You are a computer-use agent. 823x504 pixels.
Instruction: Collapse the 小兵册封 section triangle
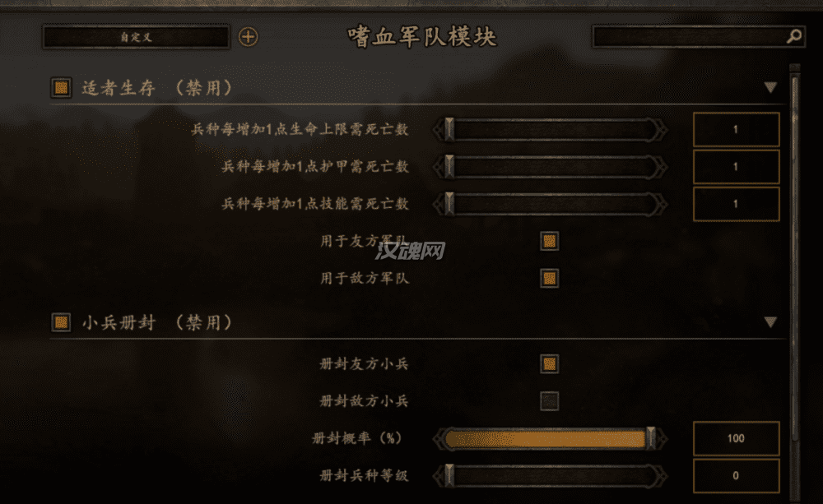coord(770,322)
